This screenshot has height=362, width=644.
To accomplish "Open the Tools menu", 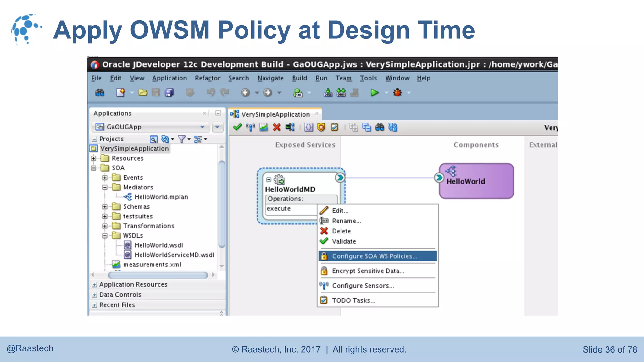I will click(368, 78).
